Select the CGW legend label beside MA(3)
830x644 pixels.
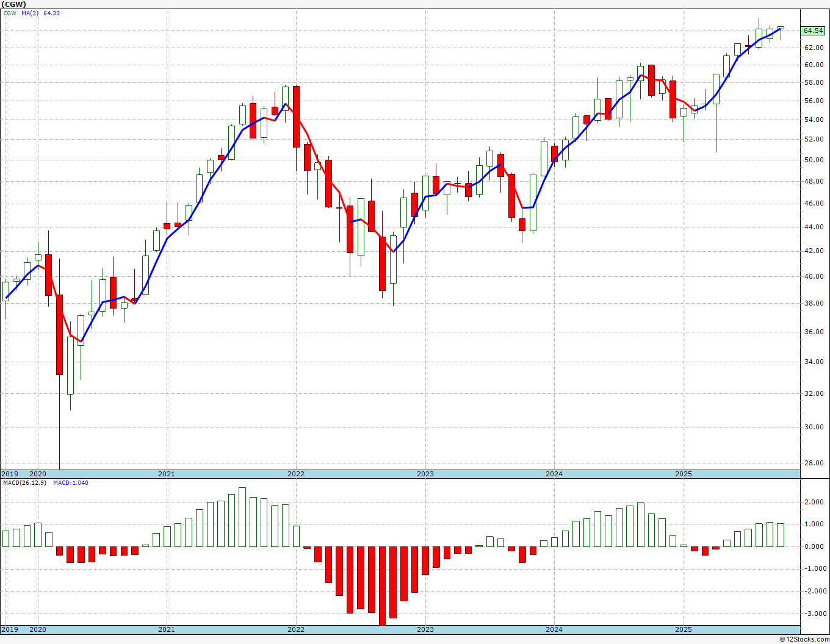[x=9, y=13]
